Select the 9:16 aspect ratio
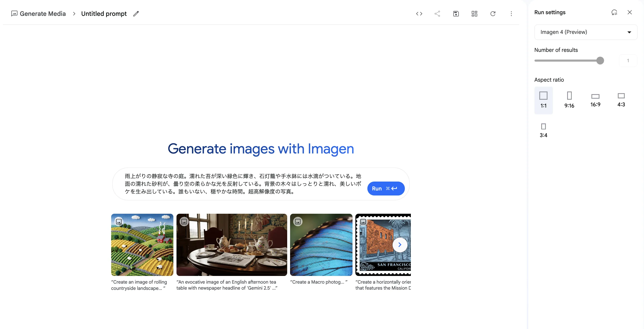The height and width of the screenshot is (329, 644). [x=569, y=100]
